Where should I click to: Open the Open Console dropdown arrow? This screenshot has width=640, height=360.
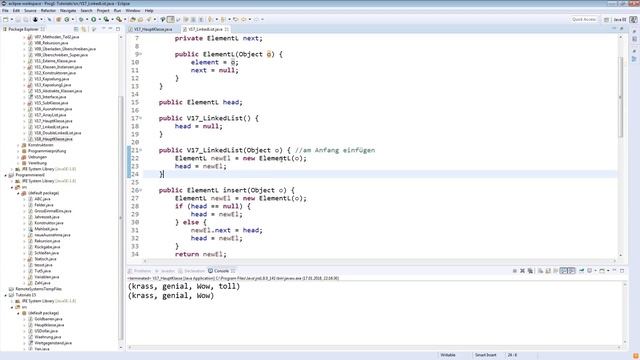click(x=608, y=271)
